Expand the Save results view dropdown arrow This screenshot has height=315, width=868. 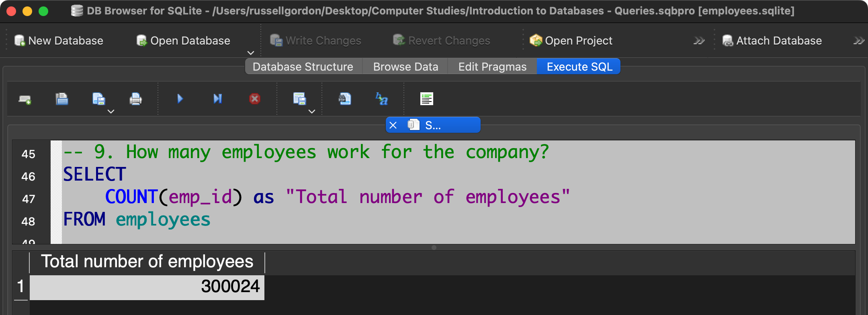click(312, 112)
